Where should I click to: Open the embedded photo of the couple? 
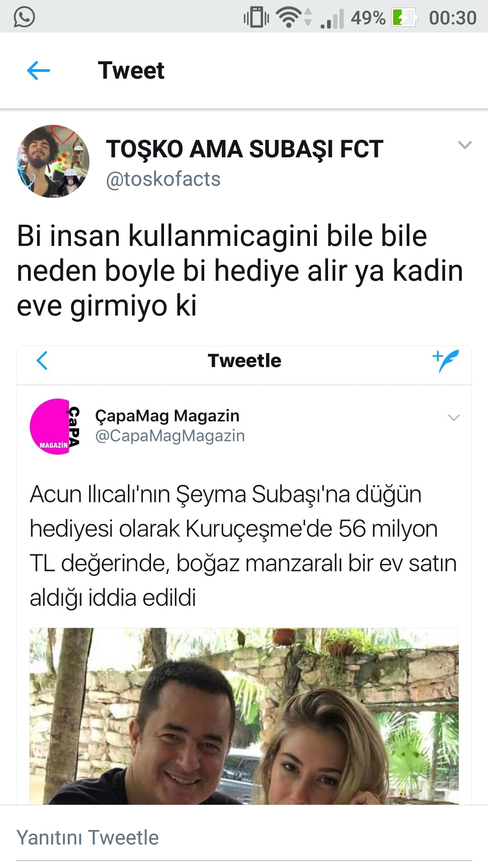point(244,716)
